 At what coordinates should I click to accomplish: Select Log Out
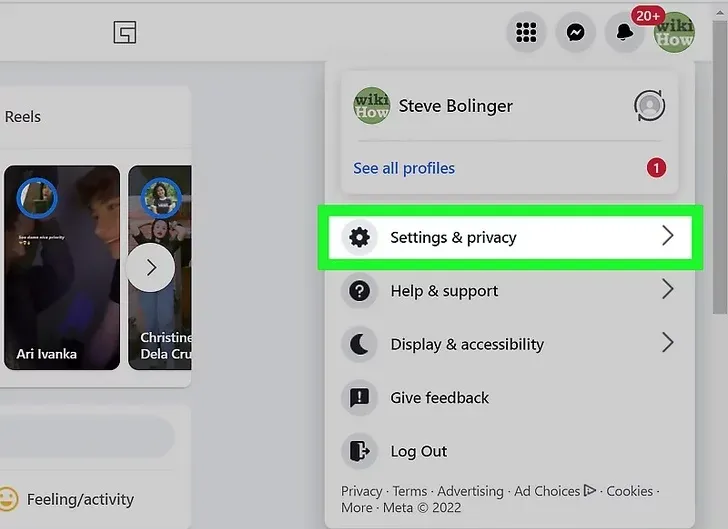510,451
